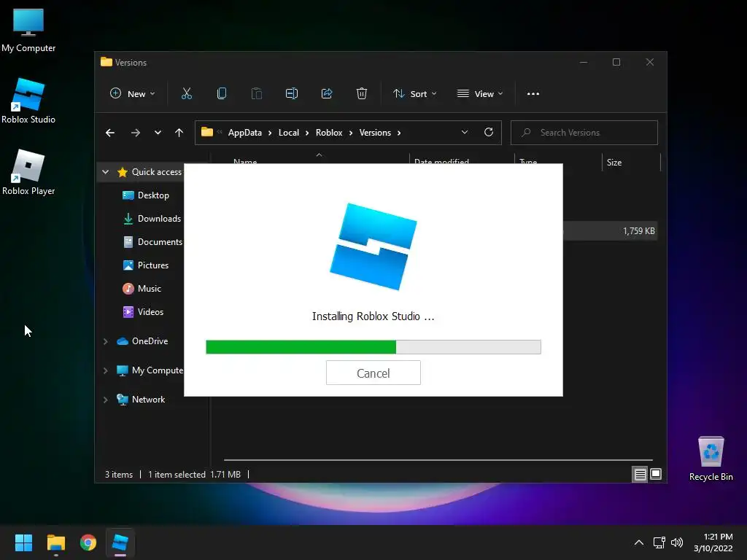Viewport: 747px width, 560px height.
Task: Expand the OneDrive tree node
Action: pos(105,341)
